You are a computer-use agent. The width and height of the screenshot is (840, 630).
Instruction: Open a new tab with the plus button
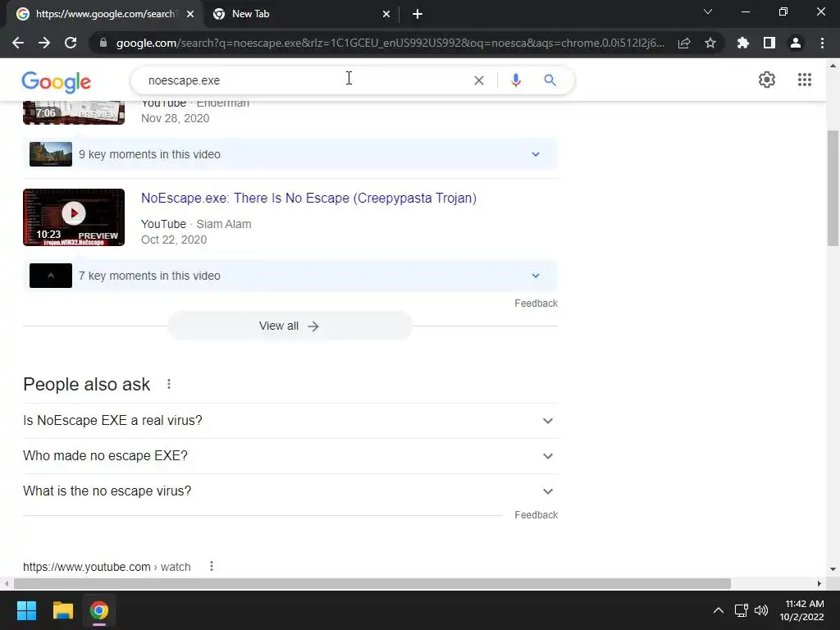point(418,14)
